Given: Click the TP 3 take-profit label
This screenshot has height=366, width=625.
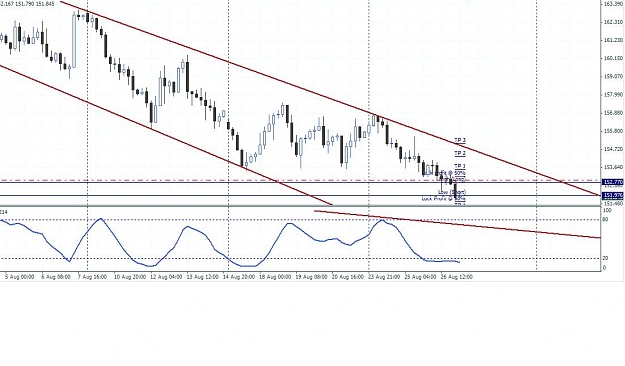Looking at the screenshot, I should point(460,140).
